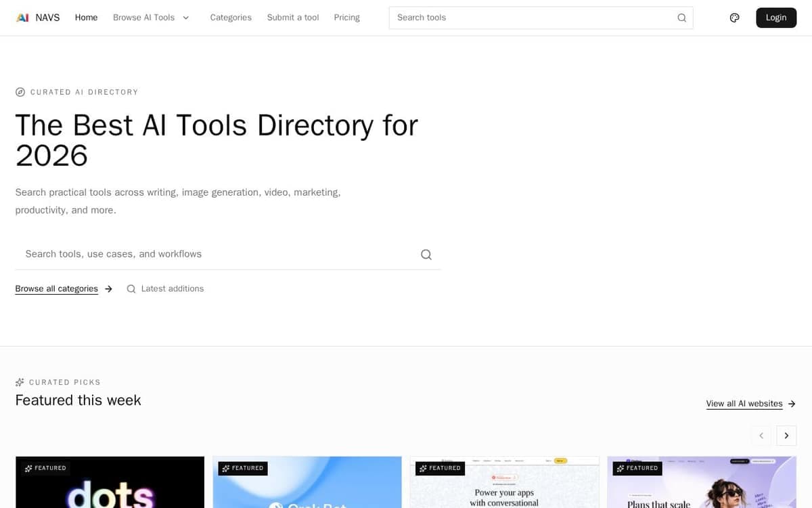Open the featured dots card thumbnail

click(110, 482)
